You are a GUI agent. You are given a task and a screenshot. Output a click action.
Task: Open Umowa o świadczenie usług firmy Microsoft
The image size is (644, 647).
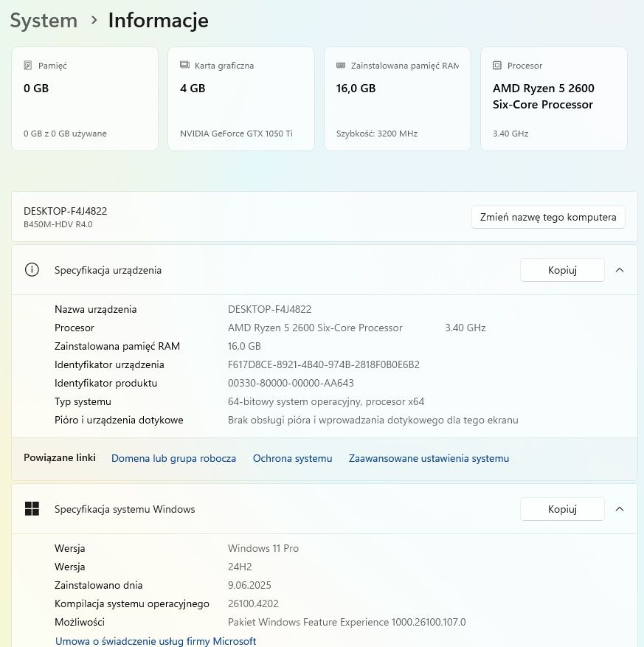click(x=156, y=641)
